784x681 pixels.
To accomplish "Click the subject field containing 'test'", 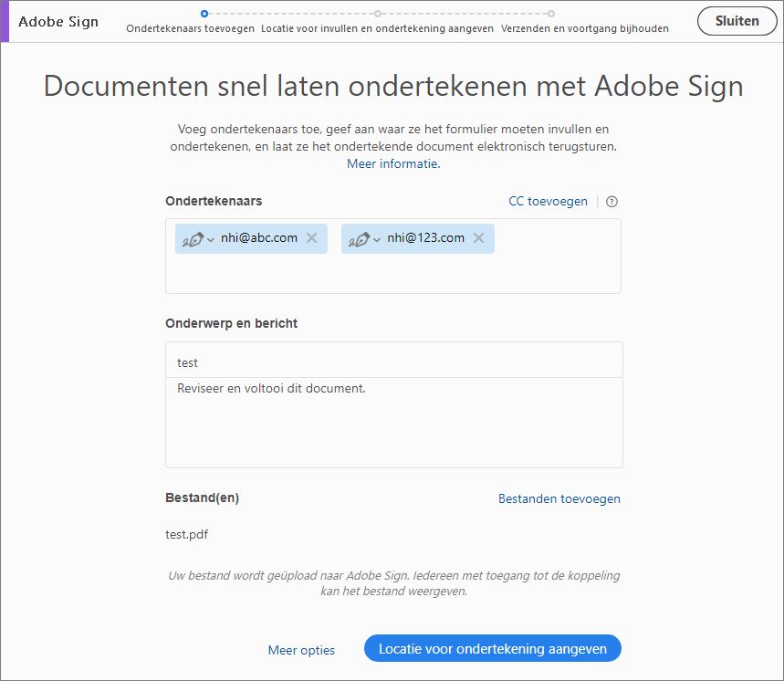I will (x=392, y=359).
